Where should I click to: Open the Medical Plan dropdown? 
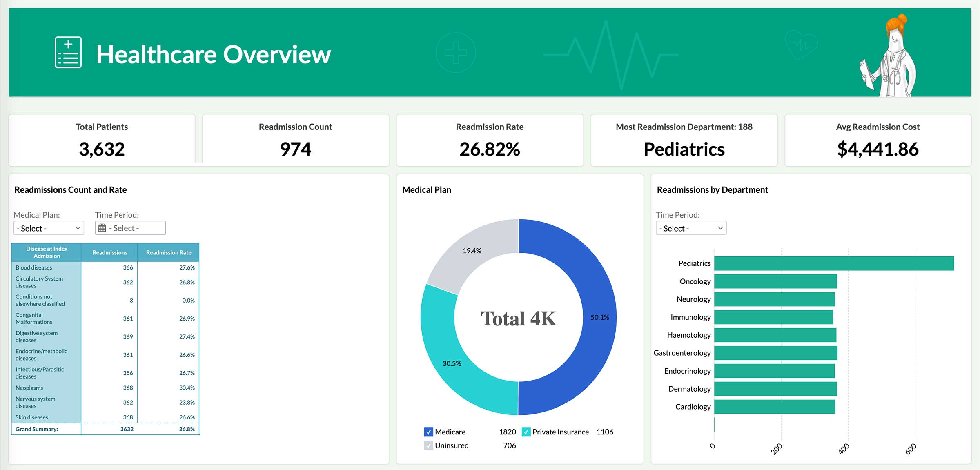tap(48, 228)
